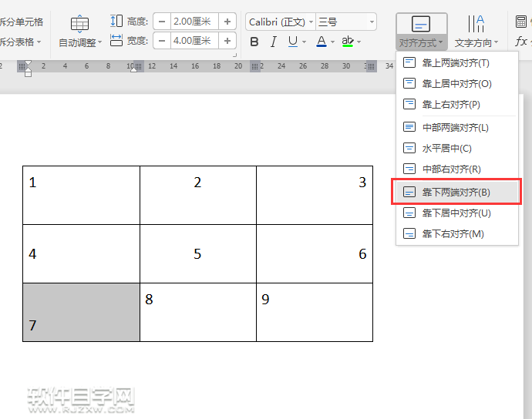Select 靠下右对齐(M) menu item
This screenshot has height=419, width=532.
(456, 234)
